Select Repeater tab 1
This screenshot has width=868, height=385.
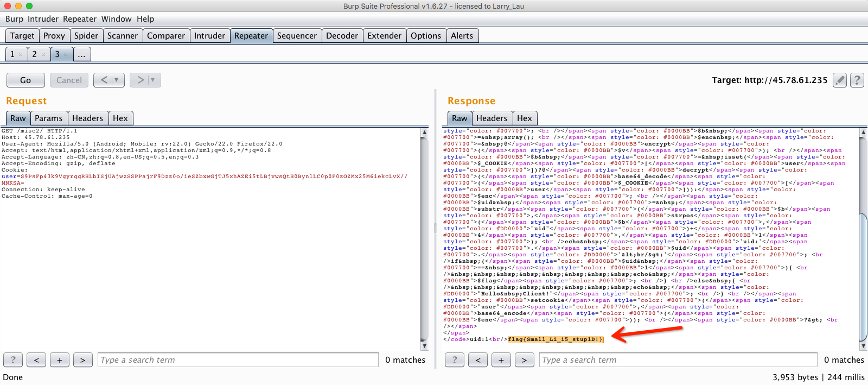click(x=12, y=54)
